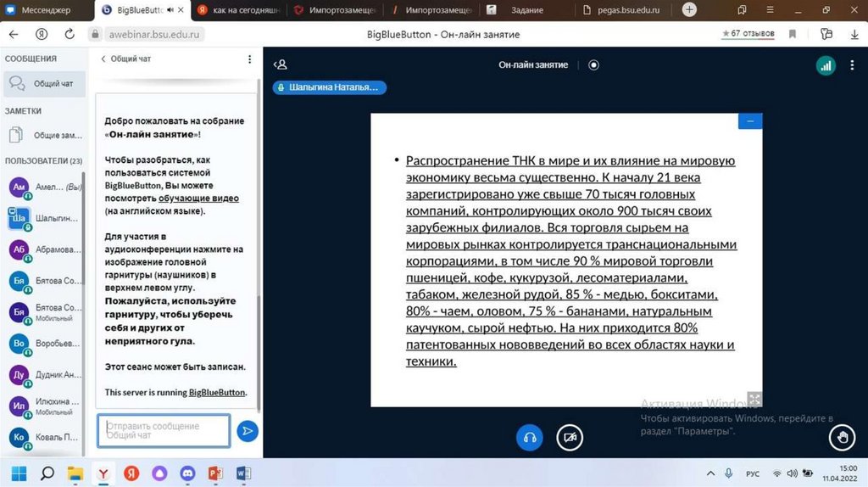Show hidden tray icons chevron
Screen dimensions: 868x487
pyautogui.click(x=710, y=473)
